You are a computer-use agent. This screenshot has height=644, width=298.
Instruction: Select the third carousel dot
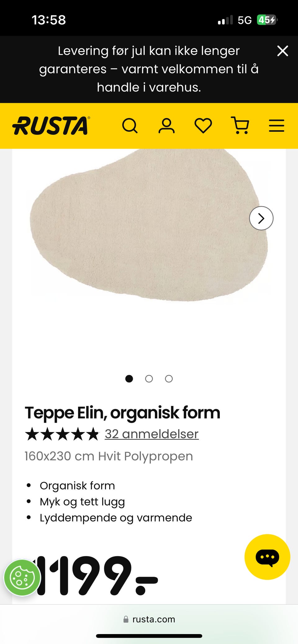pyautogui.click(x=169, y=379)
